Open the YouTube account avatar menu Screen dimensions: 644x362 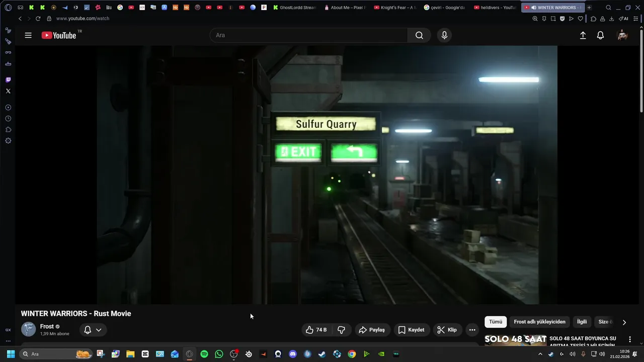coord(622,35)
